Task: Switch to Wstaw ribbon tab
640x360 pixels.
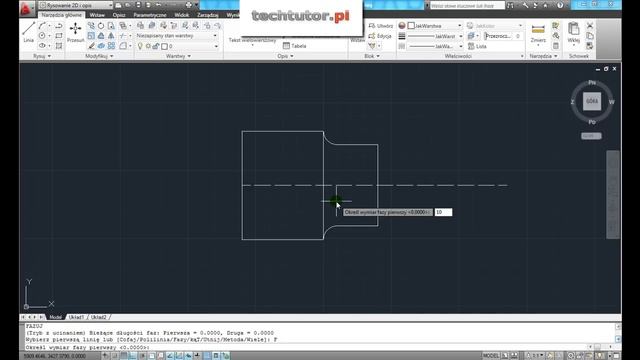Action: coord(97,15)
